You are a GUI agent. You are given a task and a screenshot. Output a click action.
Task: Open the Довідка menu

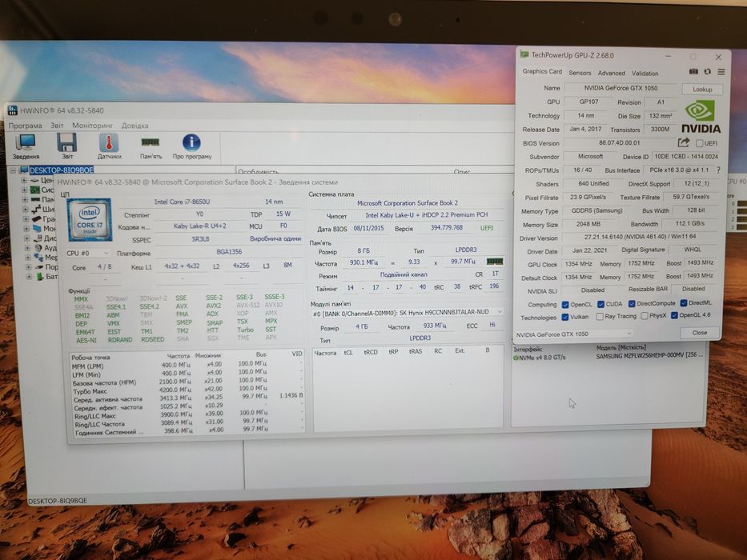point(135,126)
